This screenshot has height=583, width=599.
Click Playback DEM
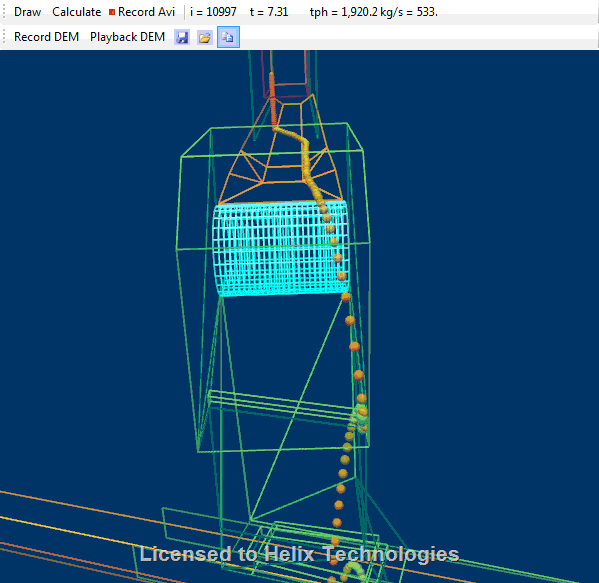(x=127, y=37)
